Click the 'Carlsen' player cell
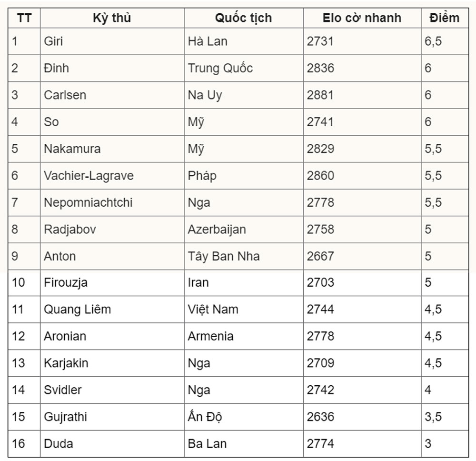The height and width of the screenshot is (461, 476). [x=112, y=95]
